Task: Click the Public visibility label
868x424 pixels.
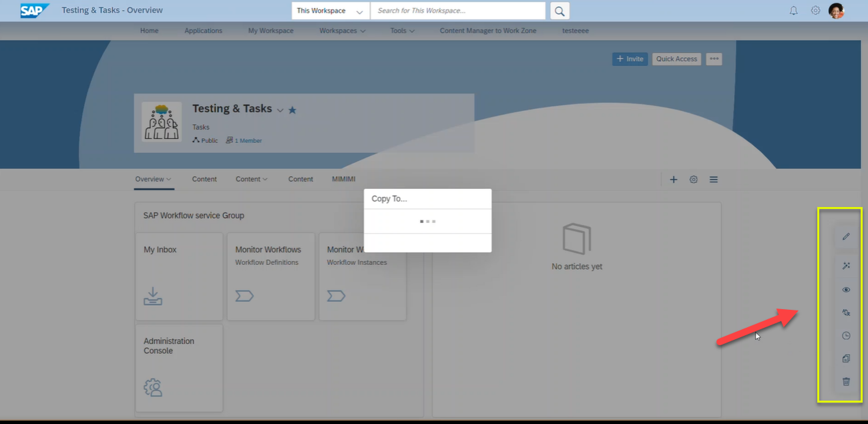Action: (205, 141)
